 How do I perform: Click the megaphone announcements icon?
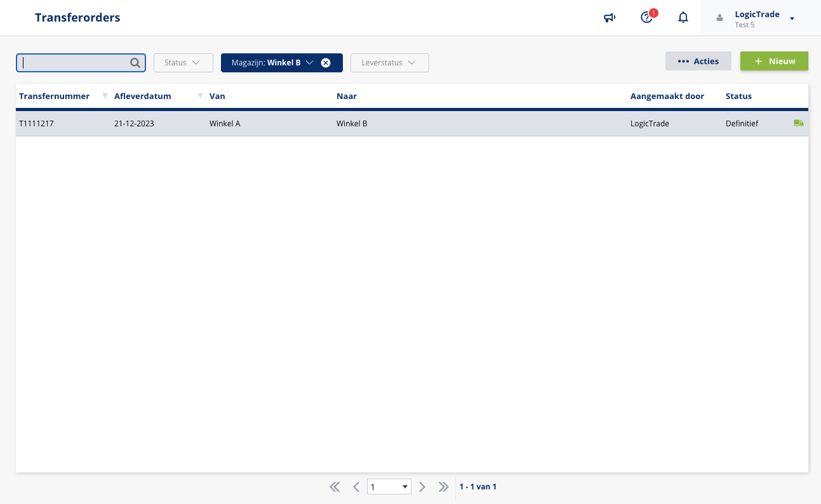610,18
